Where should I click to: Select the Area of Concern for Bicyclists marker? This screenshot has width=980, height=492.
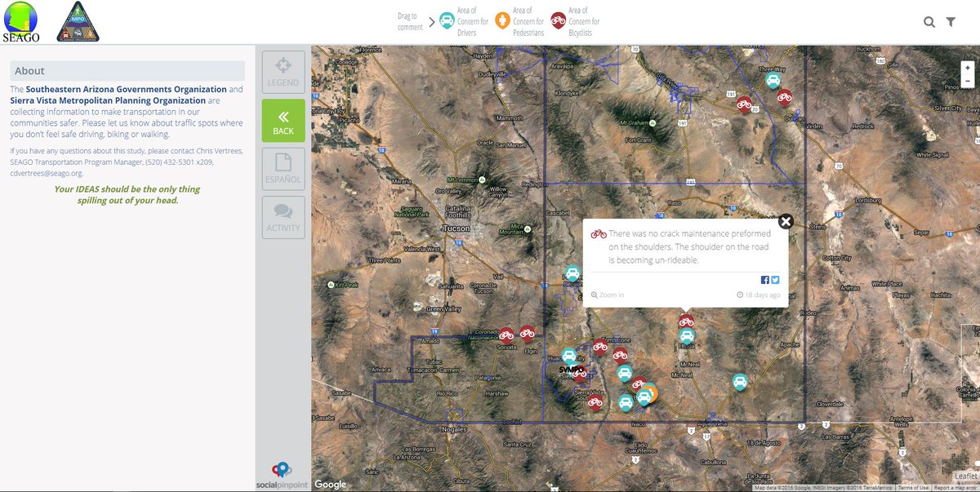559,20
